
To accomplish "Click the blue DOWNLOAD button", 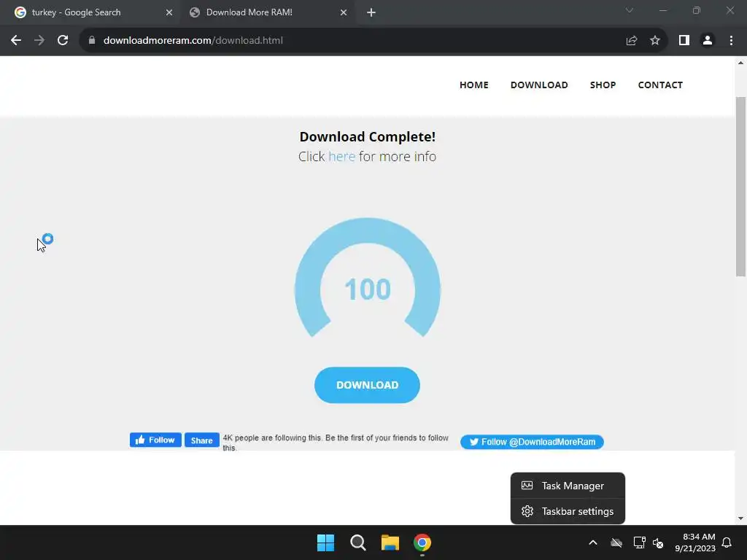I will tap(368, 385).
